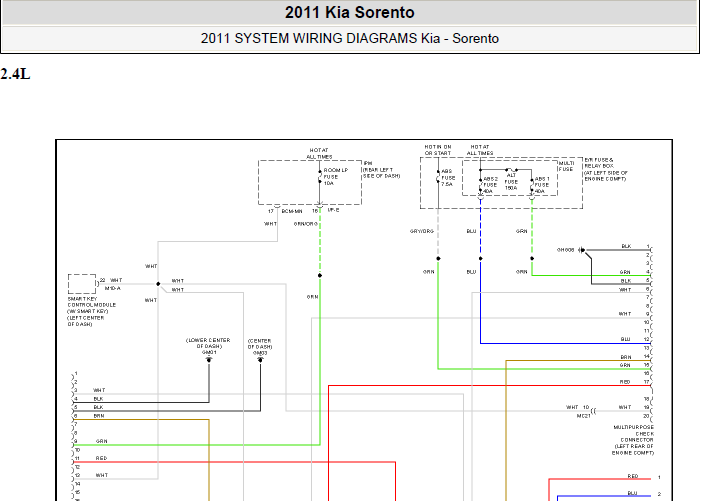This screenshot has height=501, width=701.
Task: Click the 'MC21' connector label
Action: coord(583,416)
